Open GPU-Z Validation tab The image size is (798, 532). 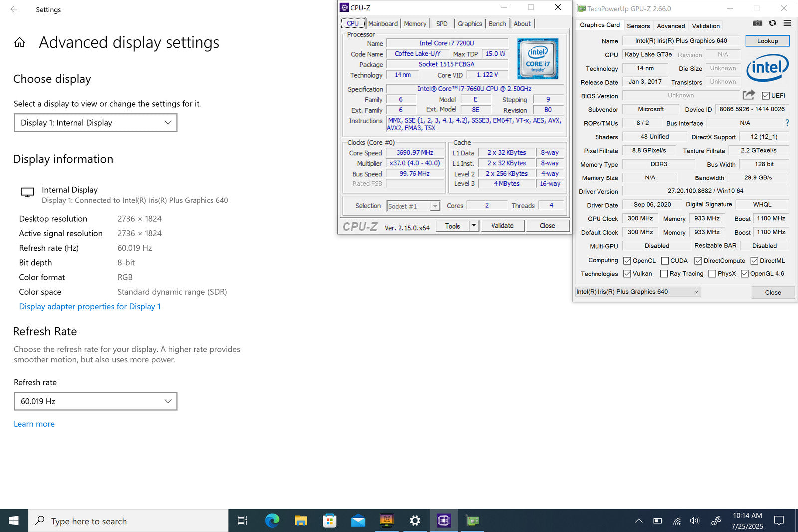[706, 26]
